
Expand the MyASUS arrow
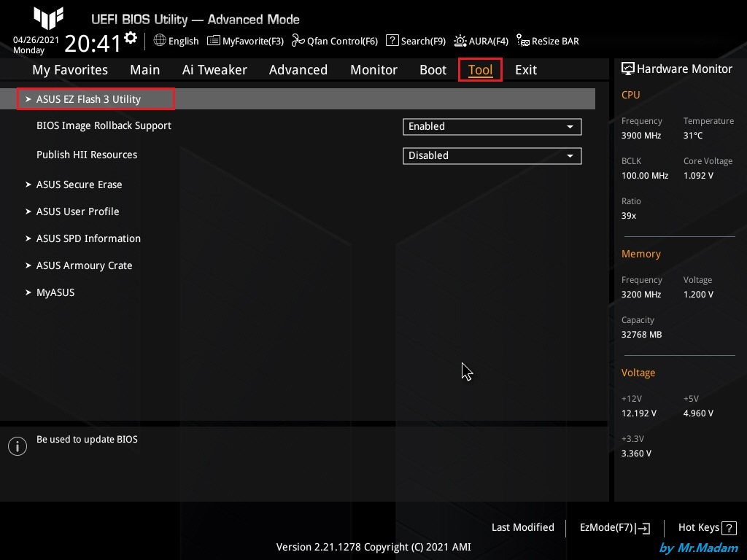pos(28,292)
